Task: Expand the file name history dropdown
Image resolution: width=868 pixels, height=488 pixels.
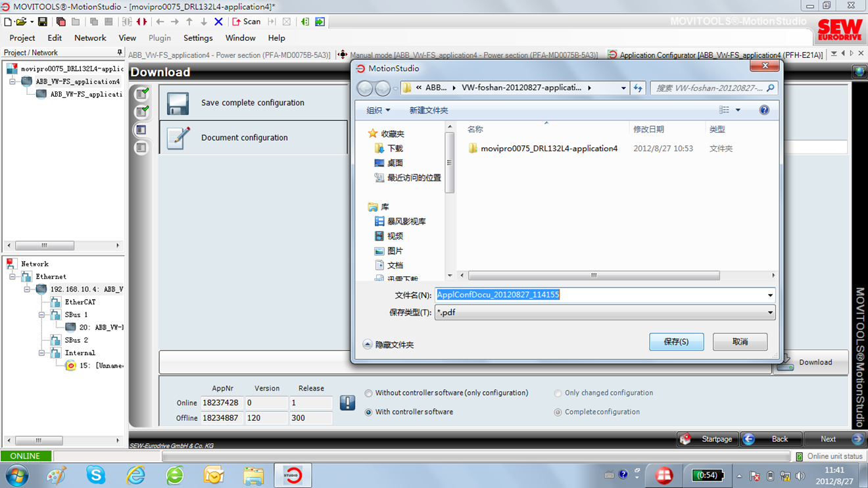Action: tap(770, 295)
